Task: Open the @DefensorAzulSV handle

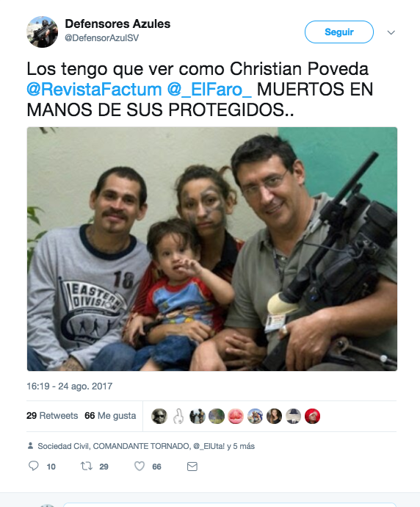Action: [102, 37]
